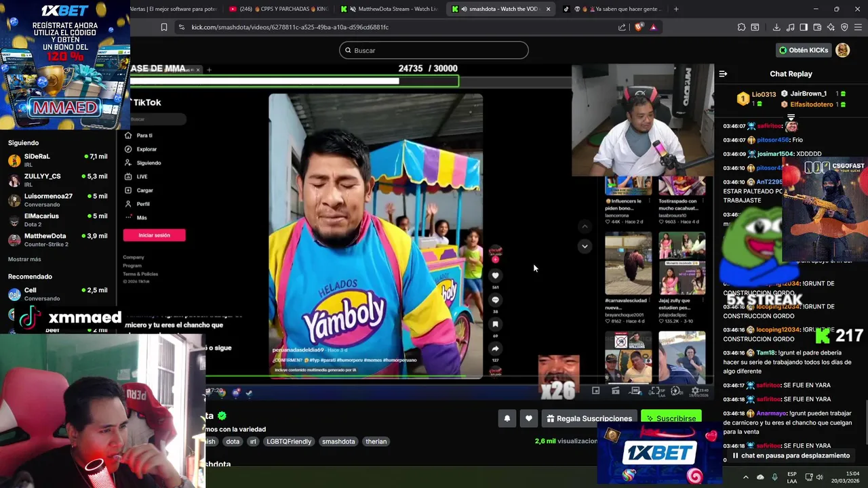Click fullscreen icon in video controls
The height and width of the screenshot is (488, 868).
654,391
